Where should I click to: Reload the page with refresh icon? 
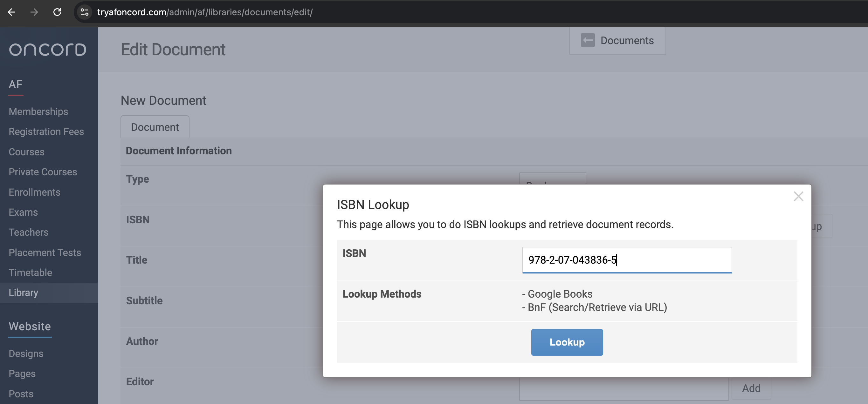(x=57, y=12)
